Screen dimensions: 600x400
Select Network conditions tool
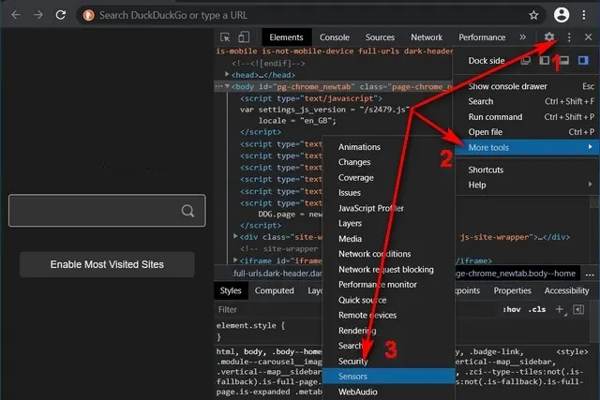pyautogui.click(x=389, y=254)
